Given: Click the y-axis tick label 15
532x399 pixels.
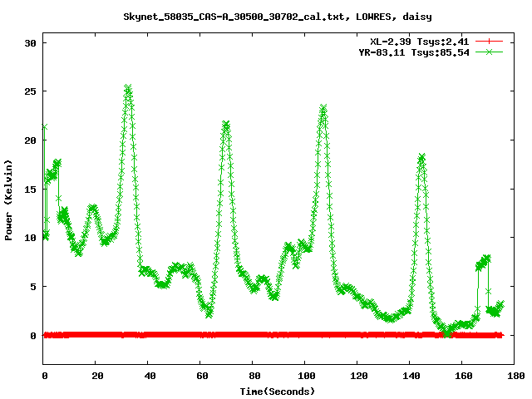Looking at the screenshot, I should pos(30,190).
